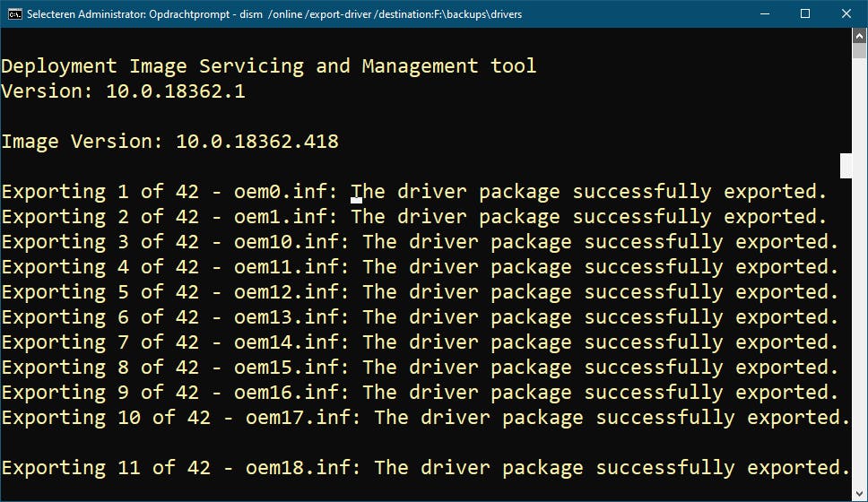The width and height of the screenshot is (868, 502).
Task: Click the 'Version: 10.0.18362.1' line
Action: coord(123,91)
